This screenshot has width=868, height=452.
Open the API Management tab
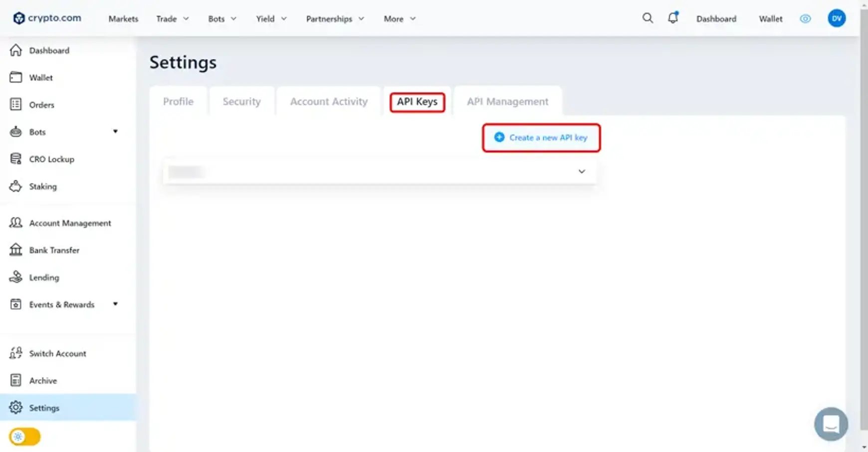(x=507, y=101)
